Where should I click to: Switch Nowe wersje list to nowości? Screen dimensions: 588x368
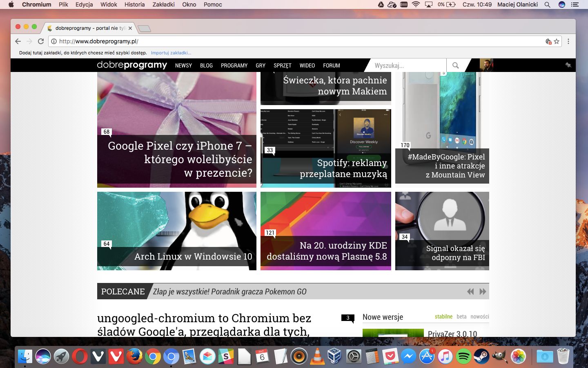tap(479, 316)
